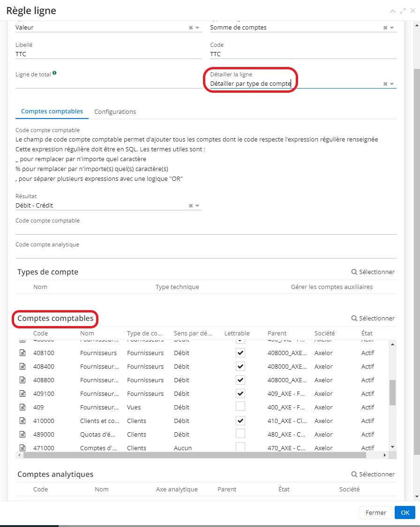Open document icon for account 408100
Screen dimensions: 420x527
(22, 353)
